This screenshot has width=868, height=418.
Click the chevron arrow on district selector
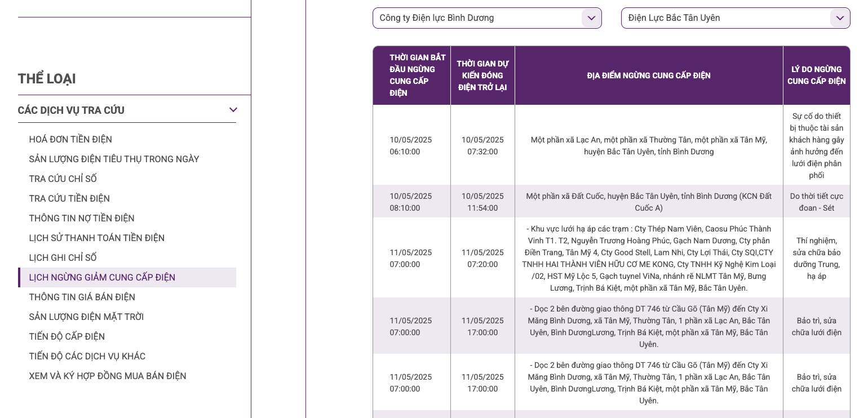(x=840, y=18)
